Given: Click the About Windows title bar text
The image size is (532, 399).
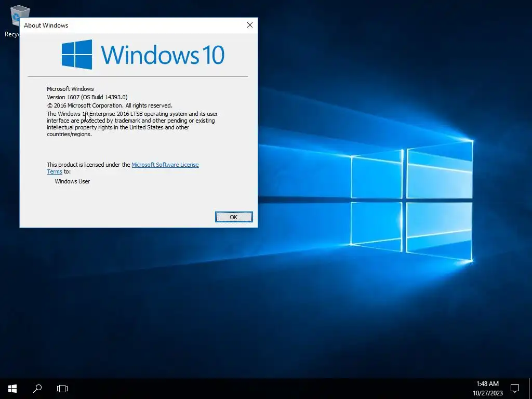Looking at the screenshot, I should (46, 25).
